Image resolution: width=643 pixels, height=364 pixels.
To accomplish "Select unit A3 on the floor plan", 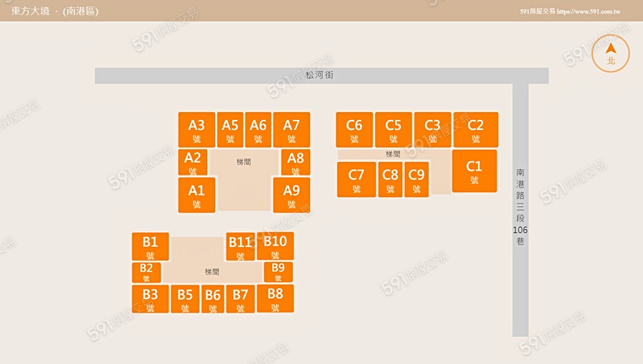I will [196, 130].
